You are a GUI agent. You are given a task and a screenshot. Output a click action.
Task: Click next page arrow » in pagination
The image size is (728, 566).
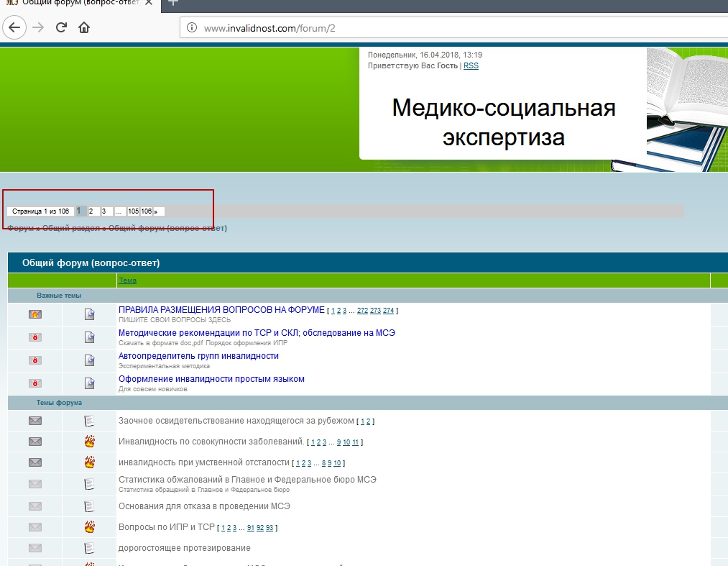158,211
